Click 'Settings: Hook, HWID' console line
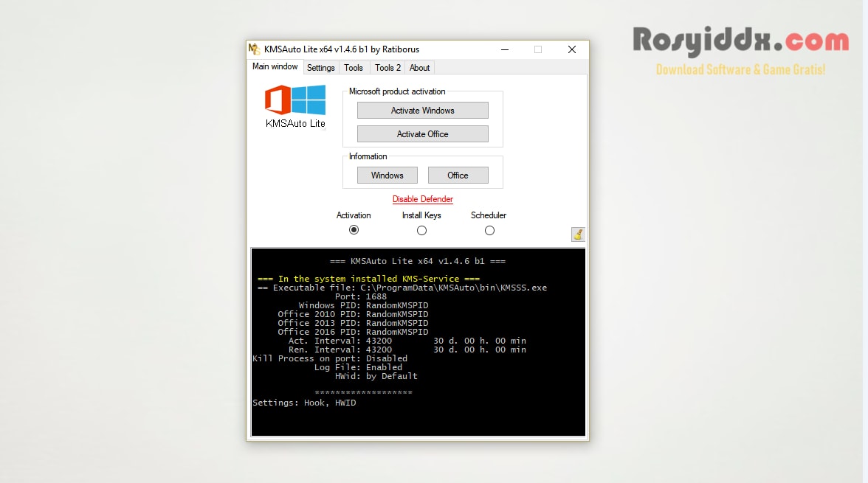 pyautogui.click(x=304, y=403)
